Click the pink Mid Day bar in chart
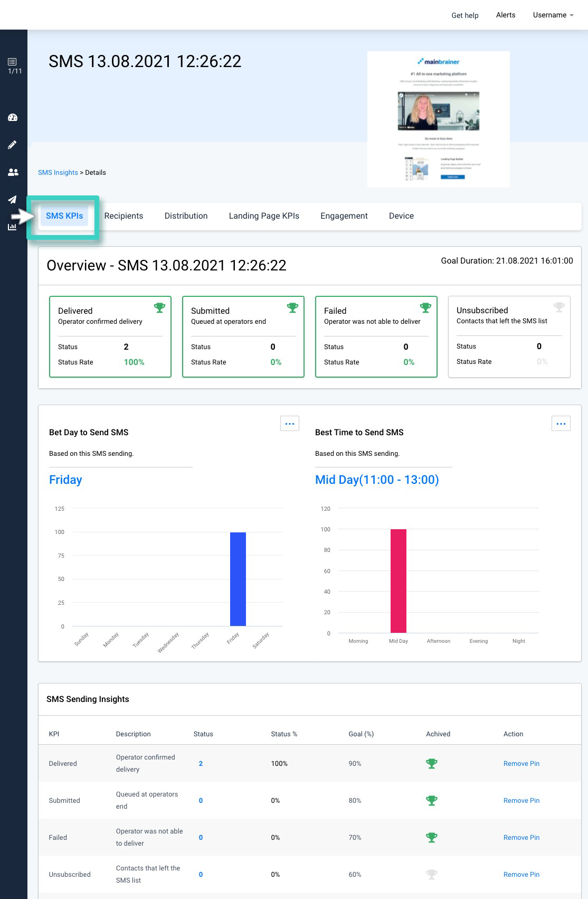The height and width of the screenshot is (899, 588). tap(399, 581)
